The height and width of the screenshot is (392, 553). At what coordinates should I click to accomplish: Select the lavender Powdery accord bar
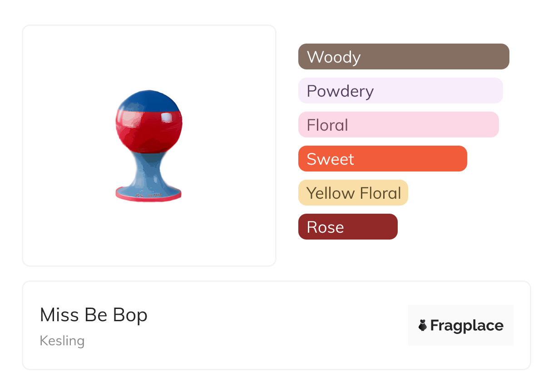tap(400, 91)
